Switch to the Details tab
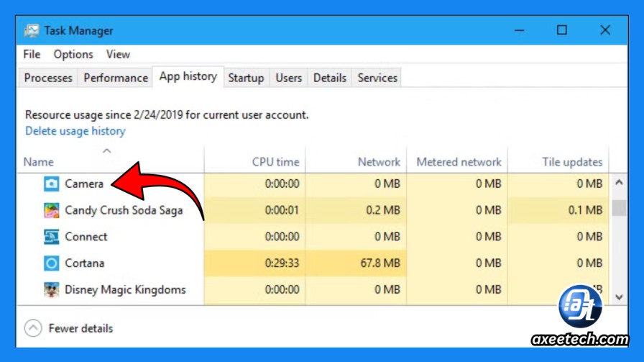This screenshot has width=644, height=362. 330,78
